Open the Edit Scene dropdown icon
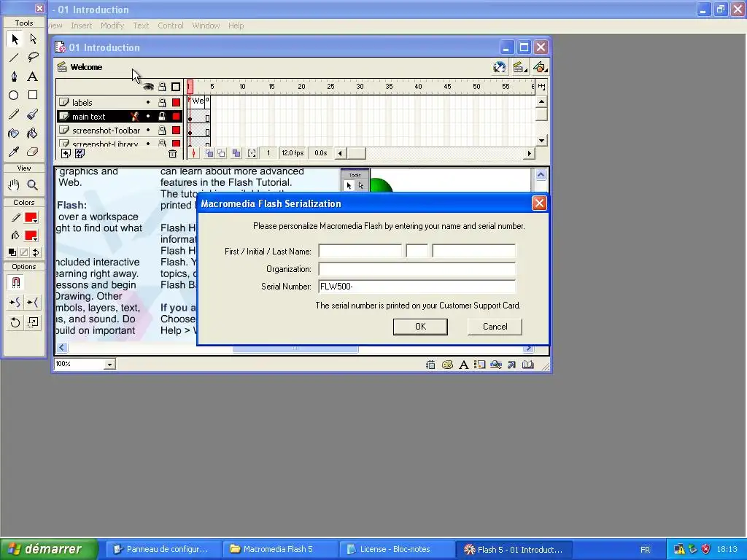Image resolution: width=747 pixels, height=560 pixels. [x=519, y=68]
